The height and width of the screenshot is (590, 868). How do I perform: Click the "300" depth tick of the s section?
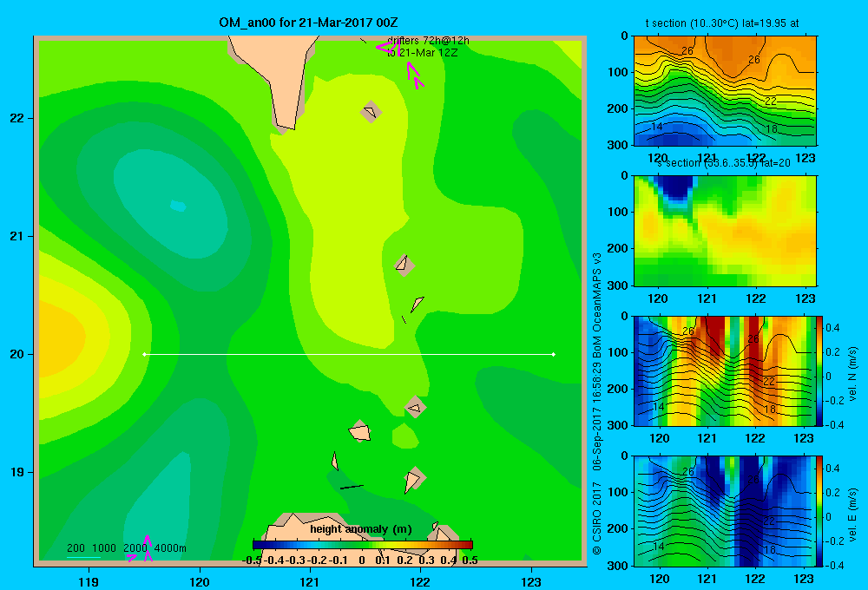click(x=618, y=285)
